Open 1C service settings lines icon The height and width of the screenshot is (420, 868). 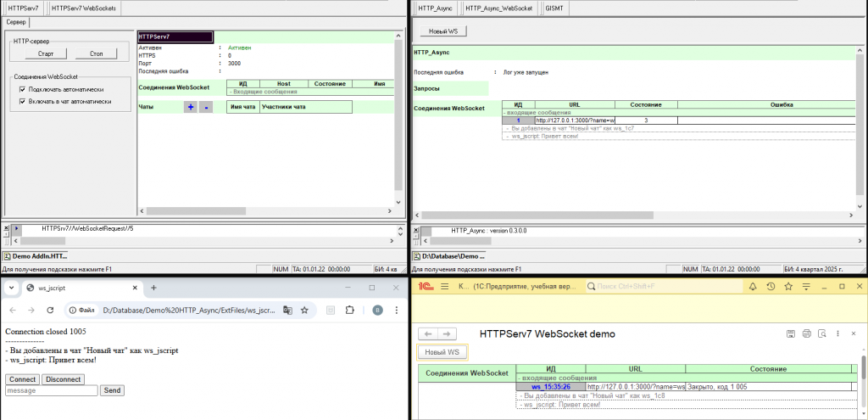[x=807, y=287]
